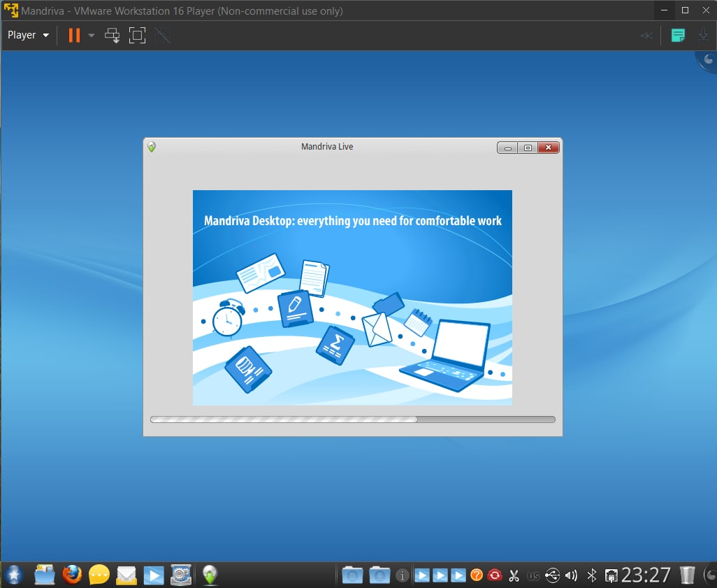Image resolution: width=717 pixels, height=588 pixels.
Task: Click the Mandriva Live title bar pin icon
Action: (152, 147)
